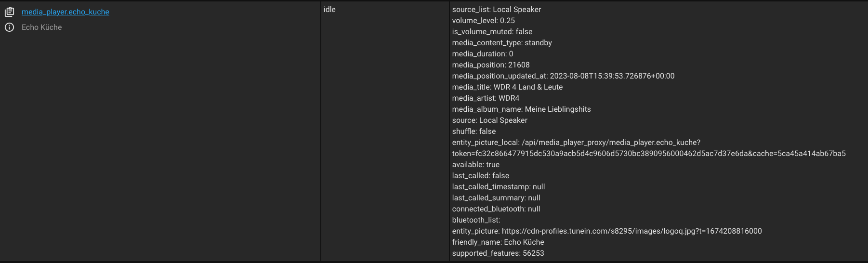This screenshot has width=868, height=263.
Task: Select the media_position: 21608 line
Action: pos(491,65)
